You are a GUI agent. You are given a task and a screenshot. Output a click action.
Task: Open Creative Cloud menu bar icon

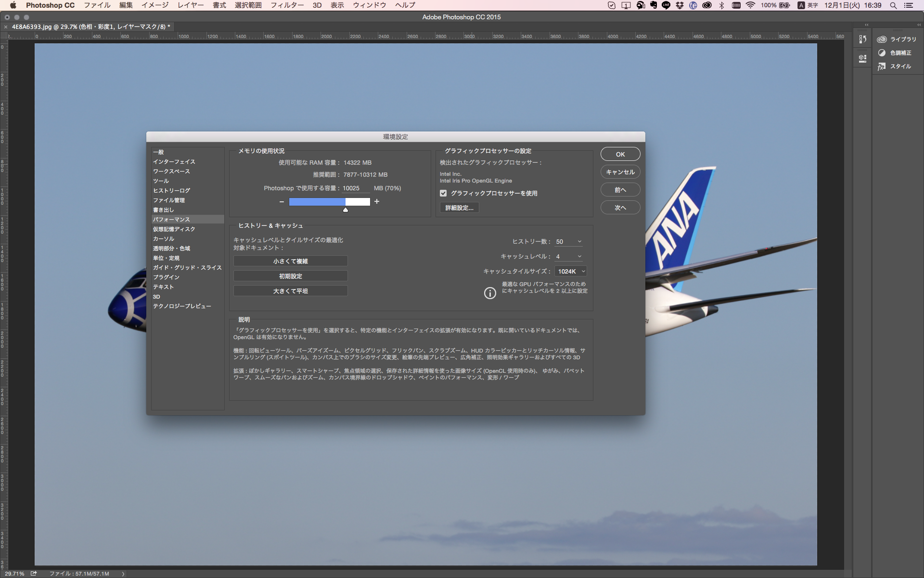(x=706, y=5)
